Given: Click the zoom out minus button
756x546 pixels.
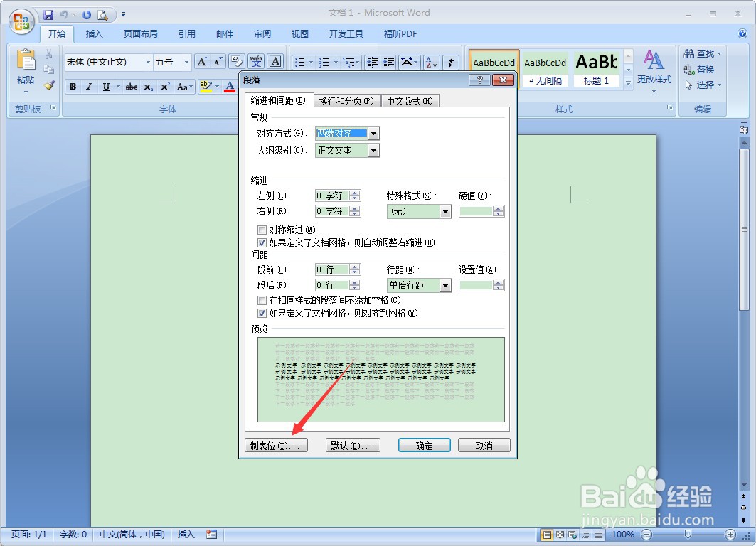Looking at the screenshot, I should coord(646,535).
